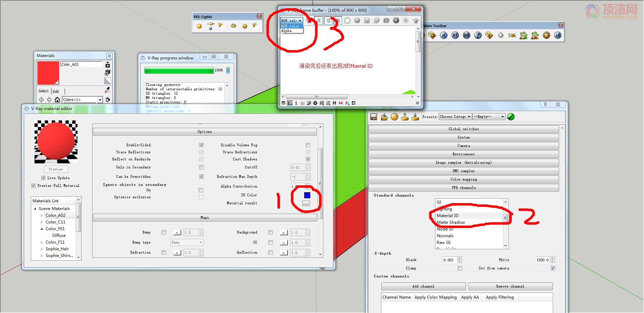644x313 pixels.
Task: Collapse Color_F01 tree node
Action: (42, 229)
